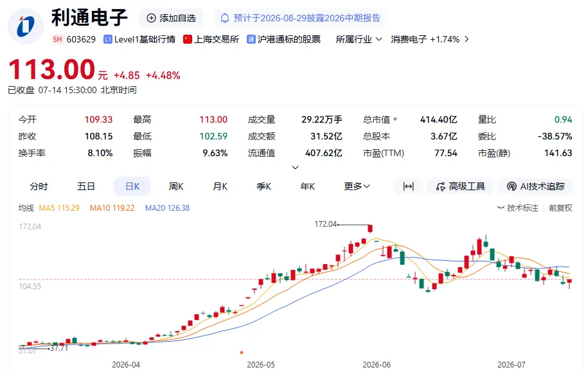
Task: Click the 最高 value 113.00 in table
Action: tap(213, 120)
